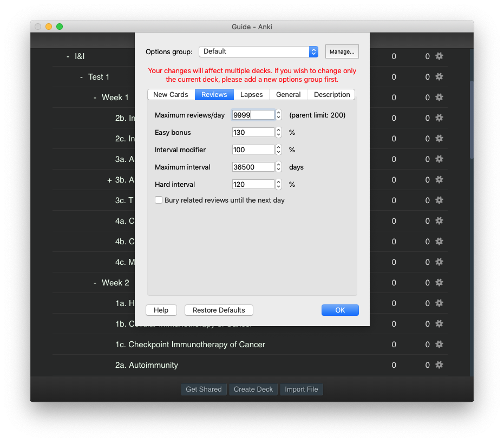Open gear menu on the 4c. row
The width and height of the screenshot is (504, 442).
439,262
